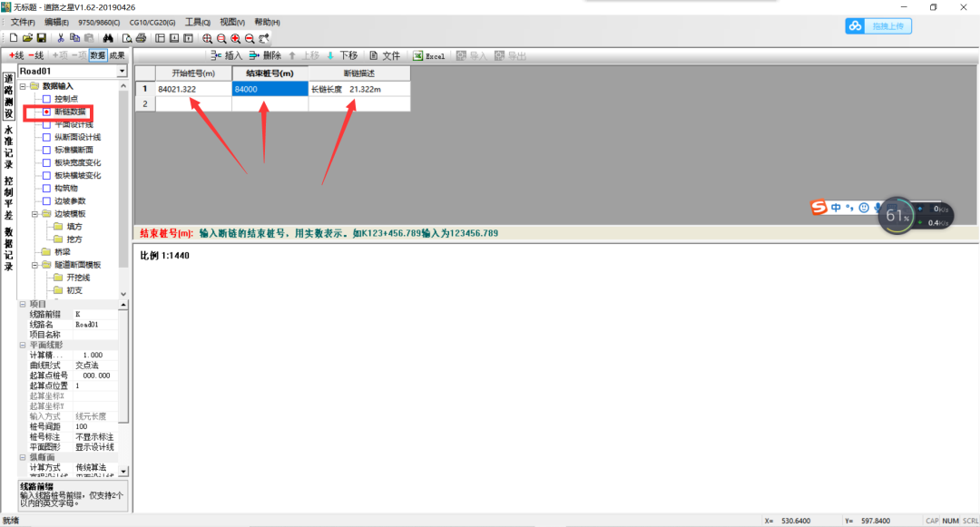Click the Print Preview icon
This screenshot has width=980, height=527.
127,39
